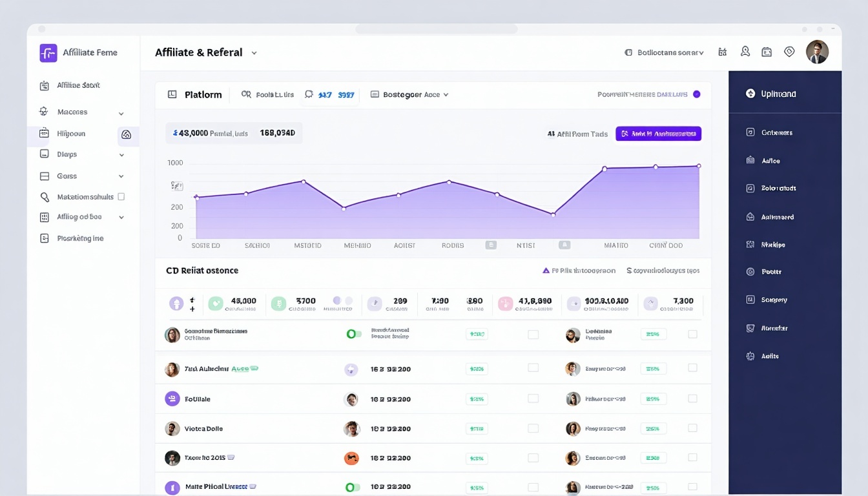Click the purple Affiliate logo icon
Viewport: 868px width, 496px height.
click(x=48, y=53)
